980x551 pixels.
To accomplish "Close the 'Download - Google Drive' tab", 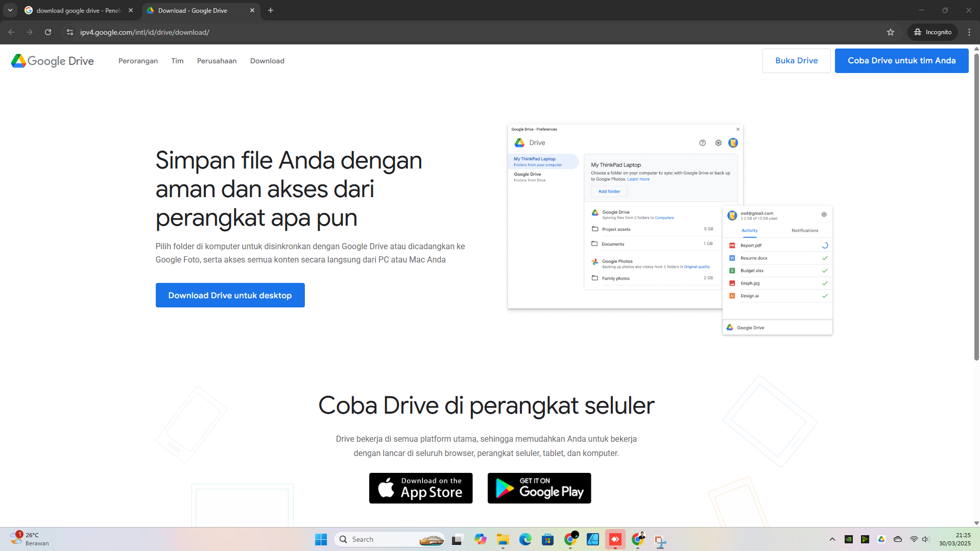I will (x=252, y=10).
